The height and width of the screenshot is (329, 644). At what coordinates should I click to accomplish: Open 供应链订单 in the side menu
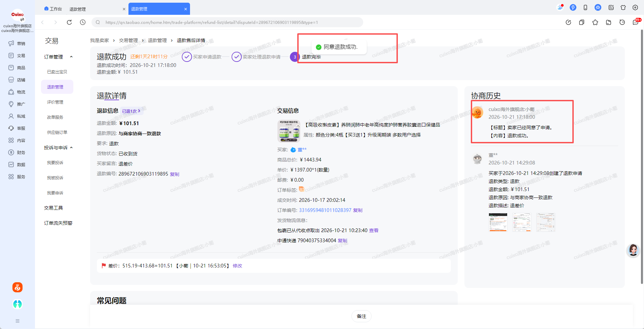pos(57,133)
